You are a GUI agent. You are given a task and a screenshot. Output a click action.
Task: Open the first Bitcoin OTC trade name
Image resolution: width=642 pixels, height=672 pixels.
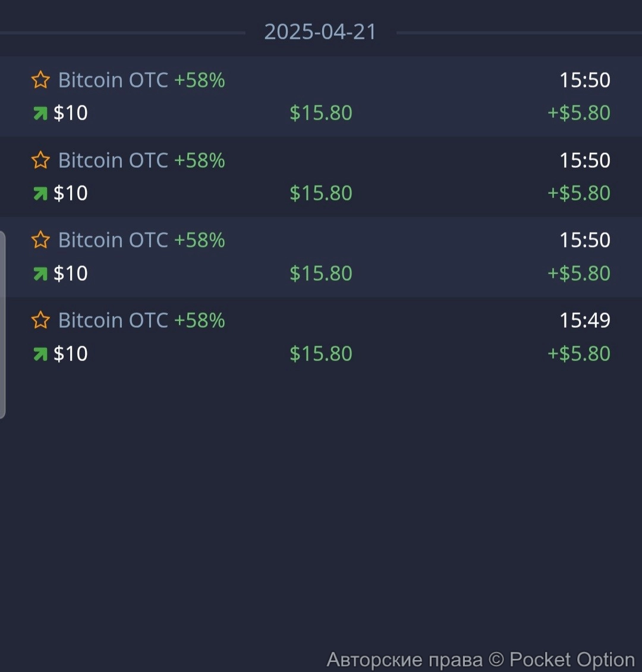pyautogui.click(x=113, y=80)
